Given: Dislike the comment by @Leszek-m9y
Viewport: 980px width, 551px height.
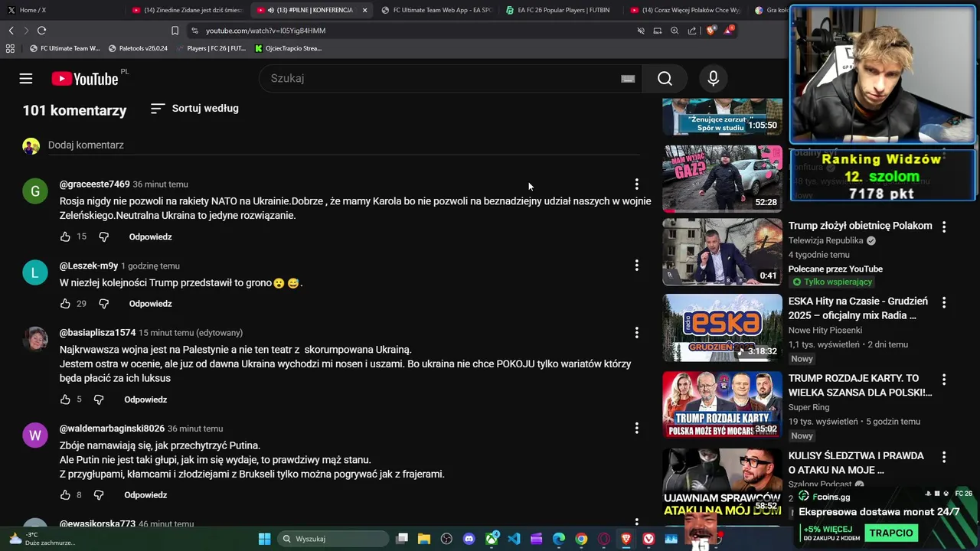Looking at the screenshot, I should point(104,304).
